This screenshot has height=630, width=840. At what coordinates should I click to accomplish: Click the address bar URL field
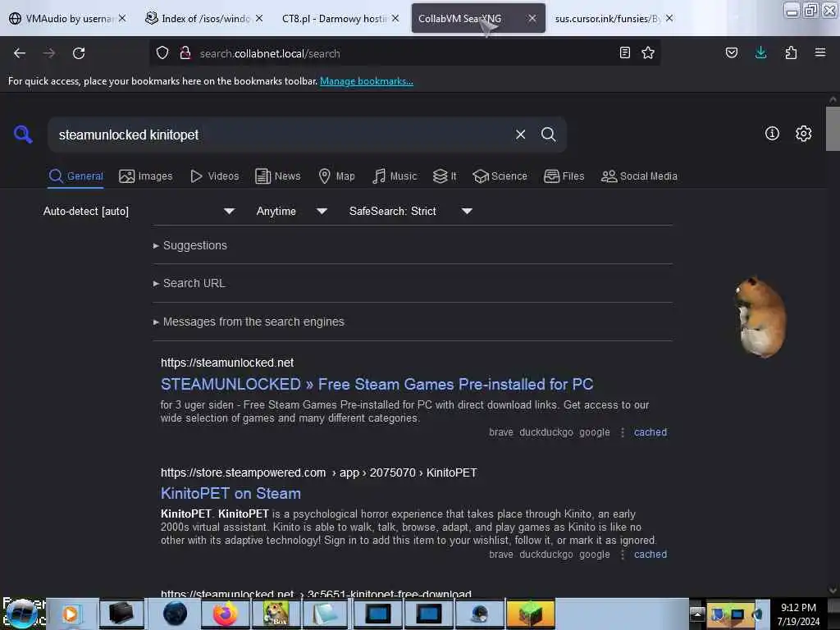[x=404, y=53]
